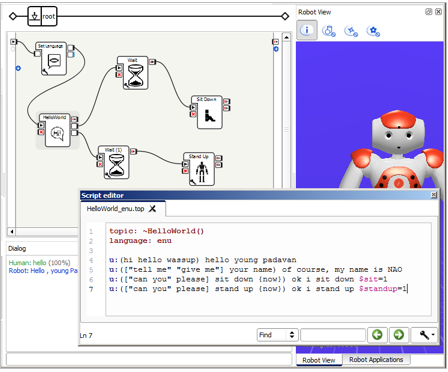Open the Find mode dropdown
448x372 pixels.
click(277, 335)
